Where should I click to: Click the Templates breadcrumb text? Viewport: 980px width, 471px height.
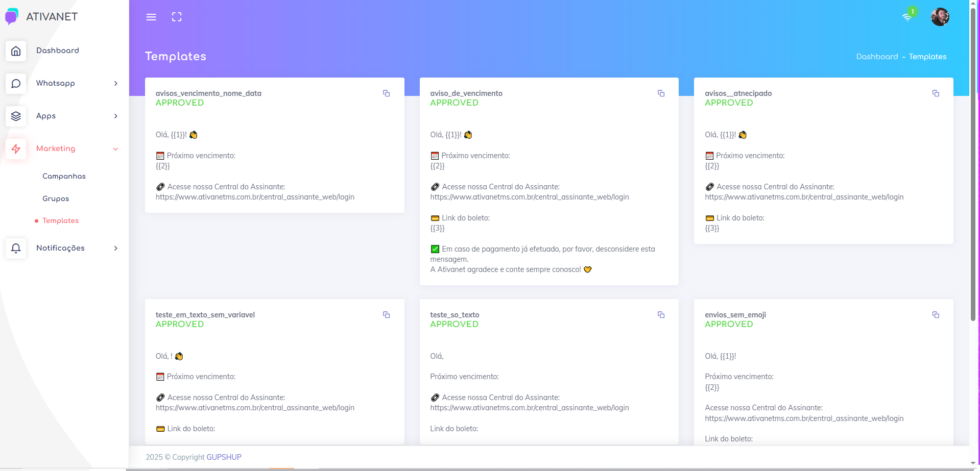coord(927,57)
